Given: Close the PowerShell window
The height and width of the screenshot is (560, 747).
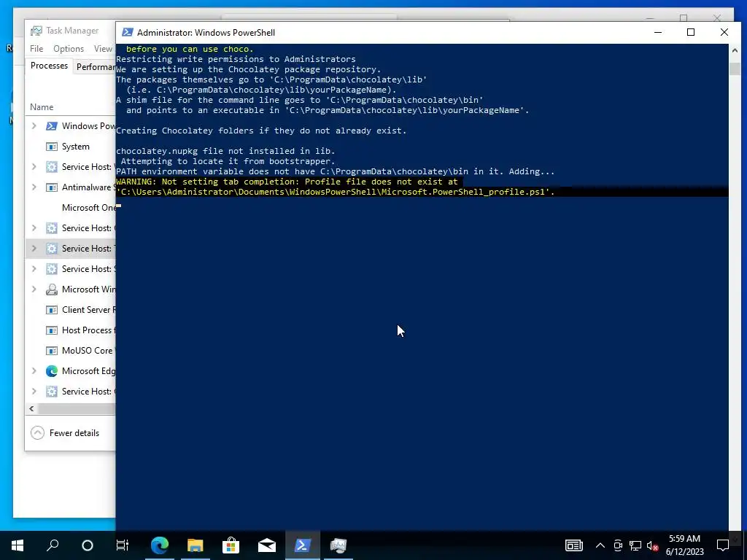Looking at the screenshot, I should 724,32.
